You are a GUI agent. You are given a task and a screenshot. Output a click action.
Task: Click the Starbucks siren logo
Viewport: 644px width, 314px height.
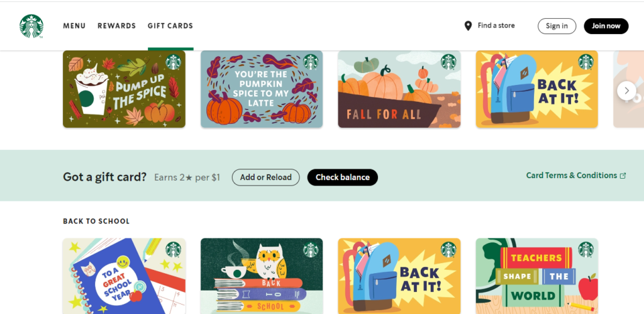pyautogui.click(x=31, y=26)
